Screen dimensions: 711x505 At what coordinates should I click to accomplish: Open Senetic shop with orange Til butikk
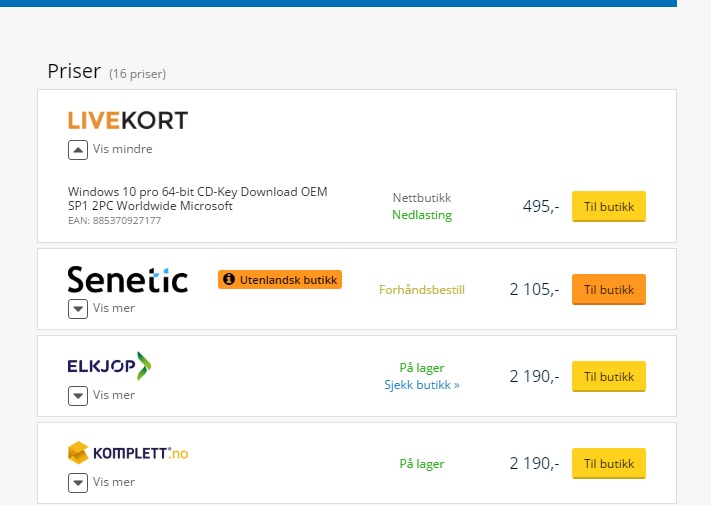(x=609, y=290)
